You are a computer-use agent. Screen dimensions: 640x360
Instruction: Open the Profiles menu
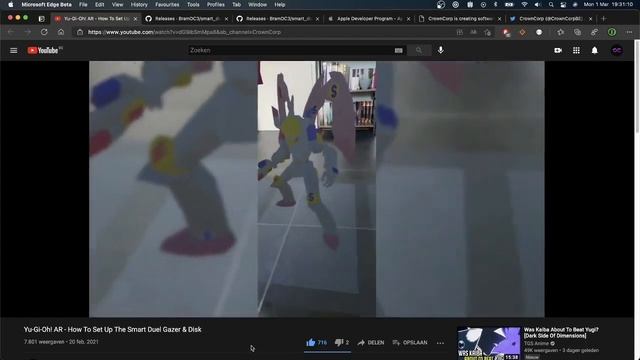pyautogui.click(x=216, y=4)
